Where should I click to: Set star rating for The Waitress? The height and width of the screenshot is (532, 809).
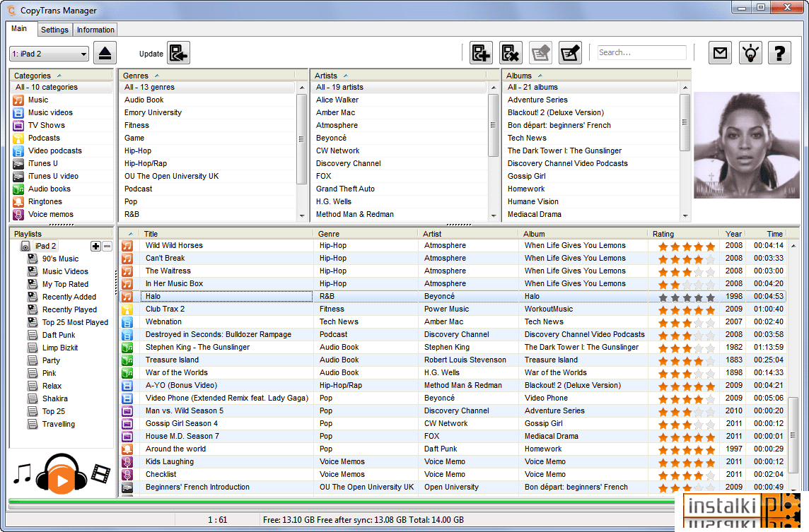pos(687,272)
